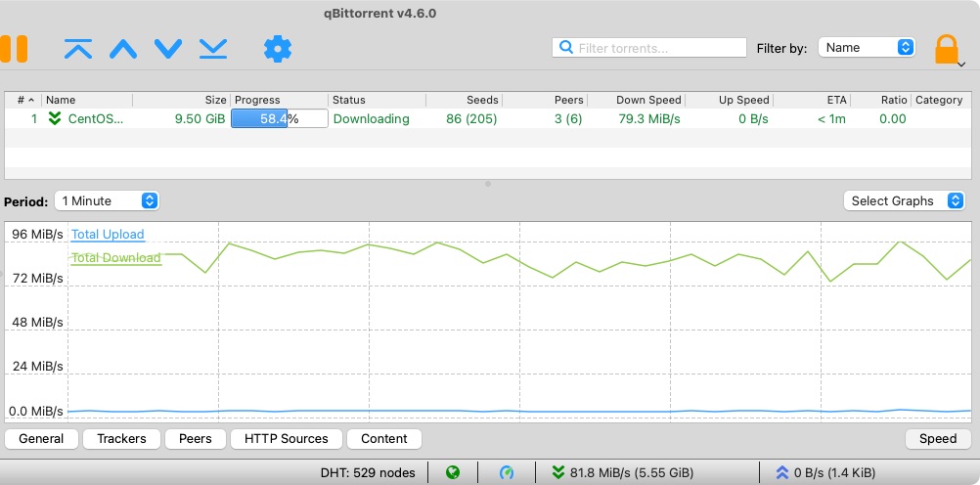
Task: Switch to the Speed tab
Action: (938, 439)
